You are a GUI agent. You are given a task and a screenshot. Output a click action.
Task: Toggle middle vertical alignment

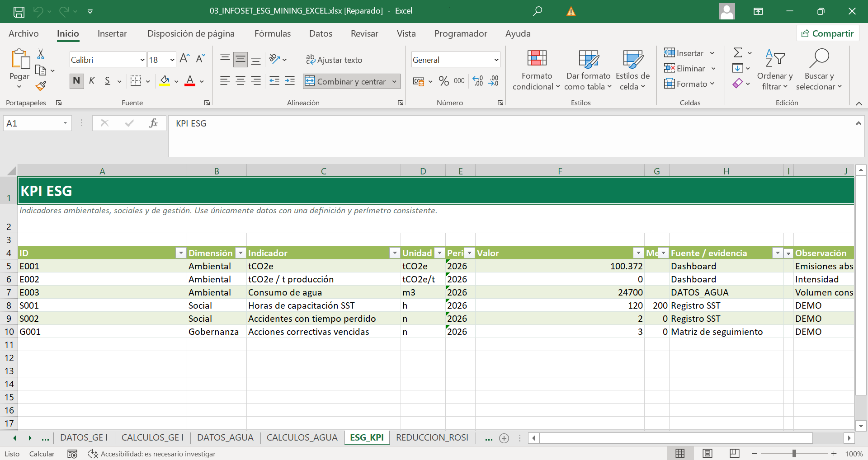pos(241,59)
